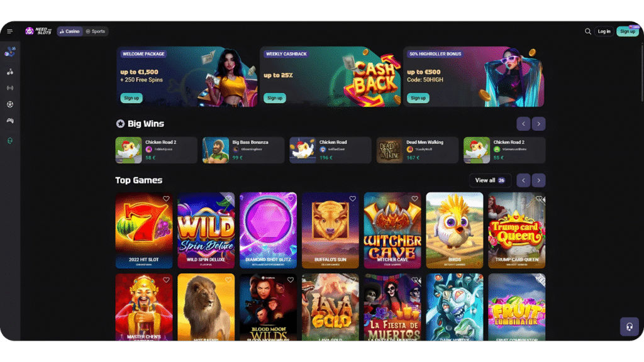The width and height of the screenshot is (644, 362).
Task: Click the search magnifier icon
Action: pyautogui.click(x=588, y=31)
